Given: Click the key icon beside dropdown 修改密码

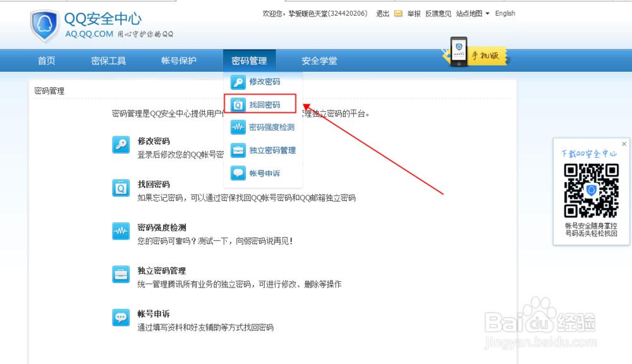Looking at the screenshot, I should point(238,82).
